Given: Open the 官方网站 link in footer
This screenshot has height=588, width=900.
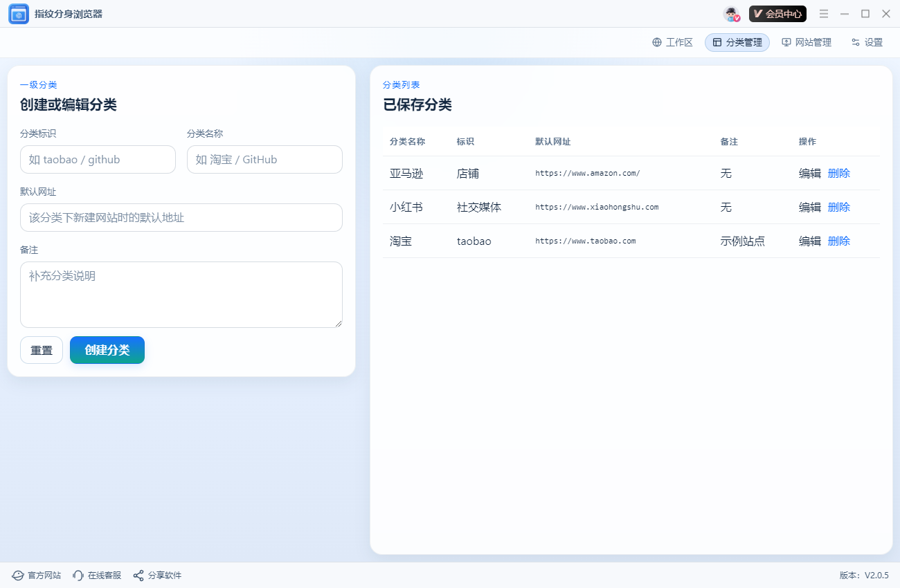Looking at the screenshot, I should (36, 576).
